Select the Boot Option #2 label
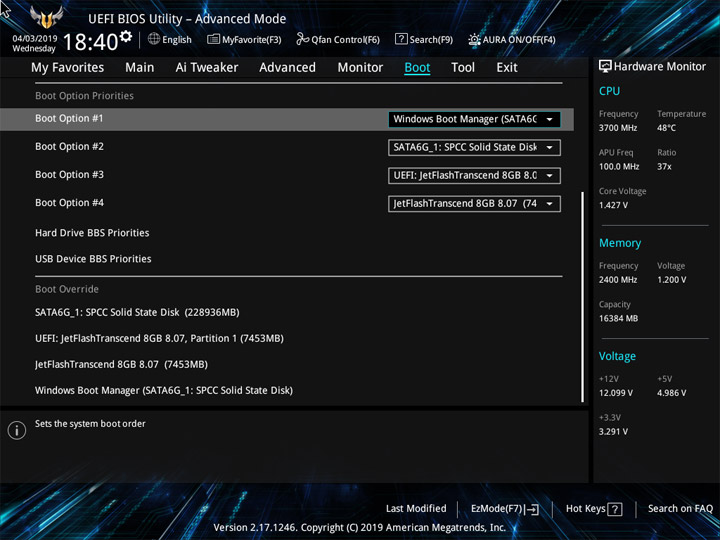720x540 pixels. tap(69, 146)
